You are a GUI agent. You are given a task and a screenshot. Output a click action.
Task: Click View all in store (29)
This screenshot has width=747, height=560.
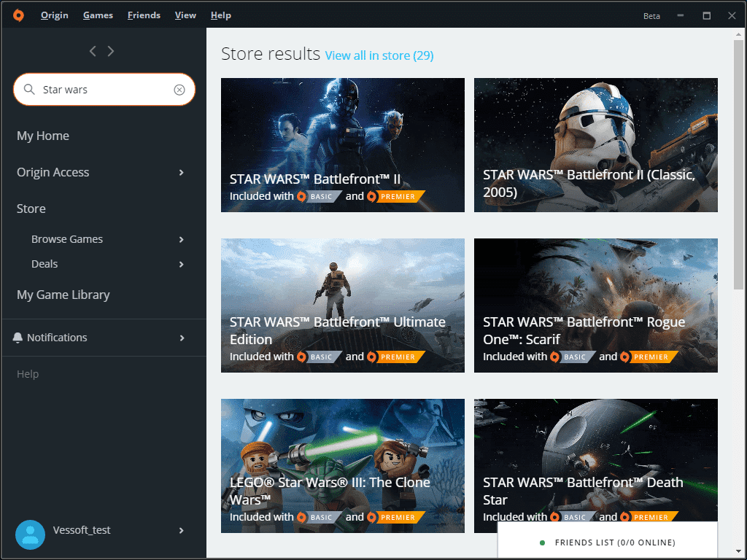[x=379, y=55]
